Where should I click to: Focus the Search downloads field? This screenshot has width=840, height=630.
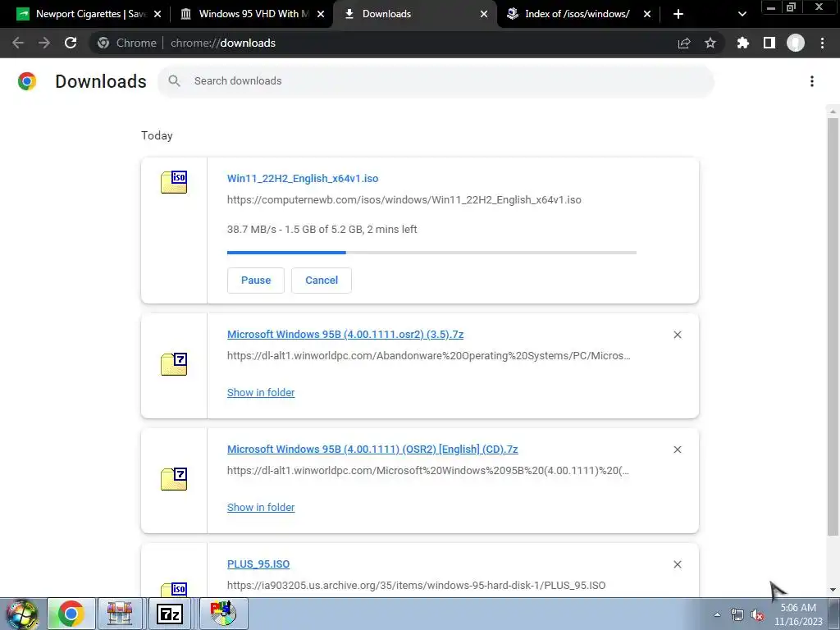point(436,81)
